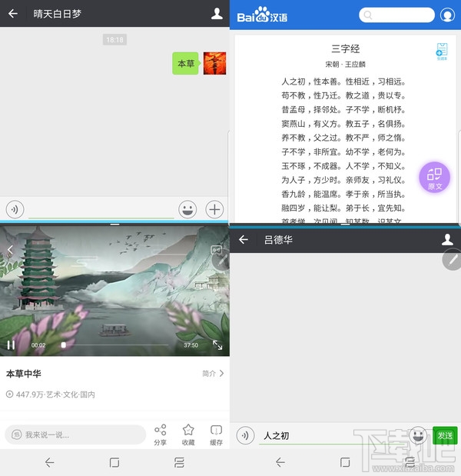This screenshot has height=476, width=461.
Task: Tap the 447.9万 play count info
Action: (51, 394)
